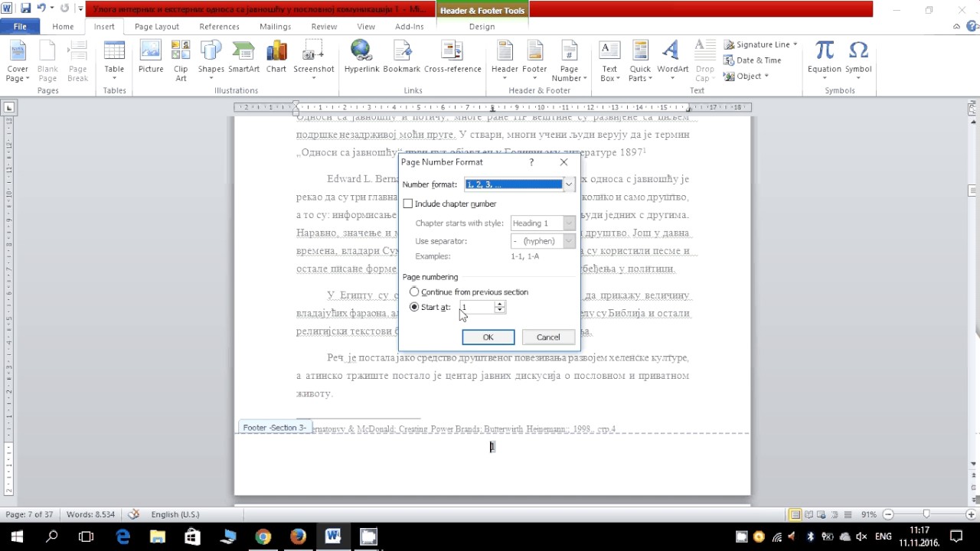Open the Header options
Viewport: 980px width, 551px height.
(x=505, y=61)
